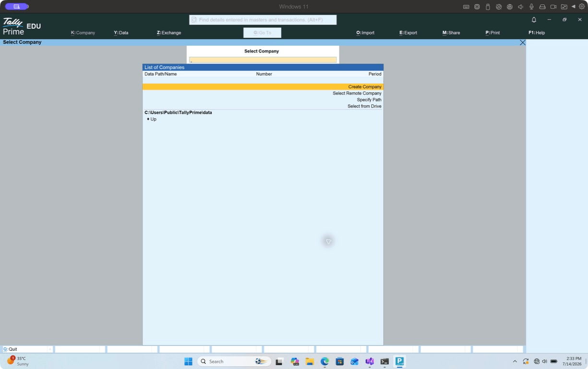Open the Y:Data menu

(x=121, y=33)
